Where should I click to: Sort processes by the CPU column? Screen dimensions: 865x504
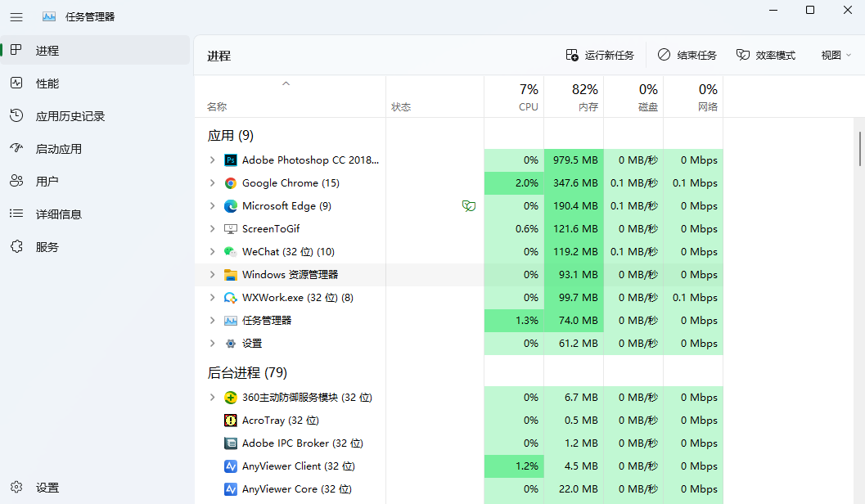pyautogui.click(x=514, y=97)
